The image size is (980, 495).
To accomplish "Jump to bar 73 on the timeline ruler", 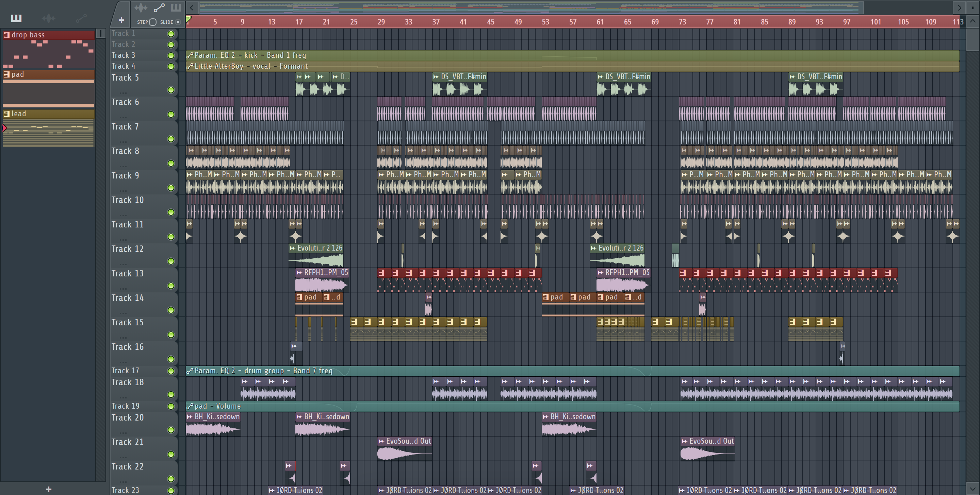I will click(x=683, y=22).
